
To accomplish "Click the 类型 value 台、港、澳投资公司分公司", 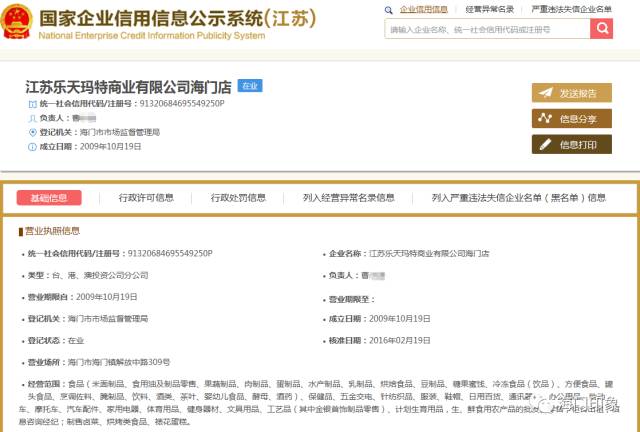I will (x=100, y=275).
